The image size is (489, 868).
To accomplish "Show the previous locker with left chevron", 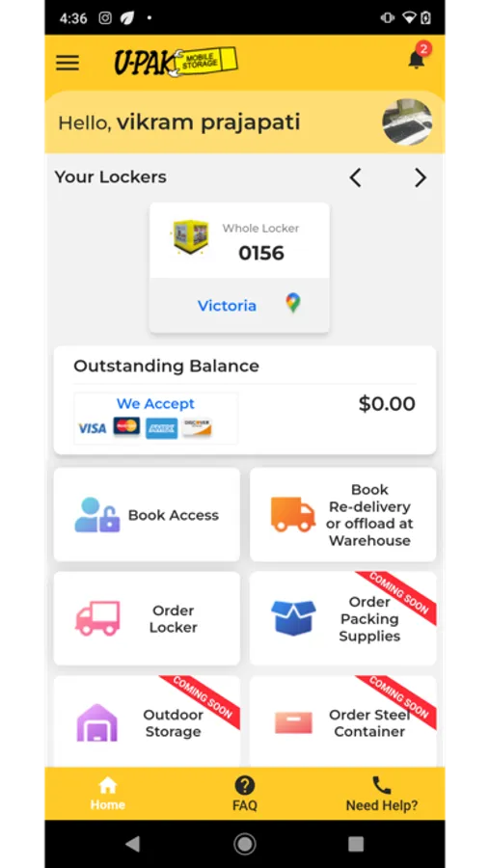I will [356, 177].
